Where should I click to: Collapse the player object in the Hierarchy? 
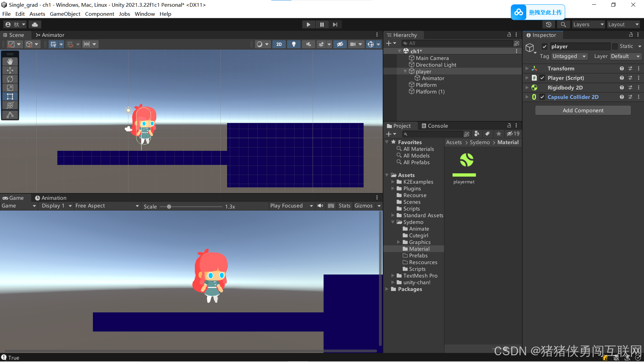(x=405, y=71)
